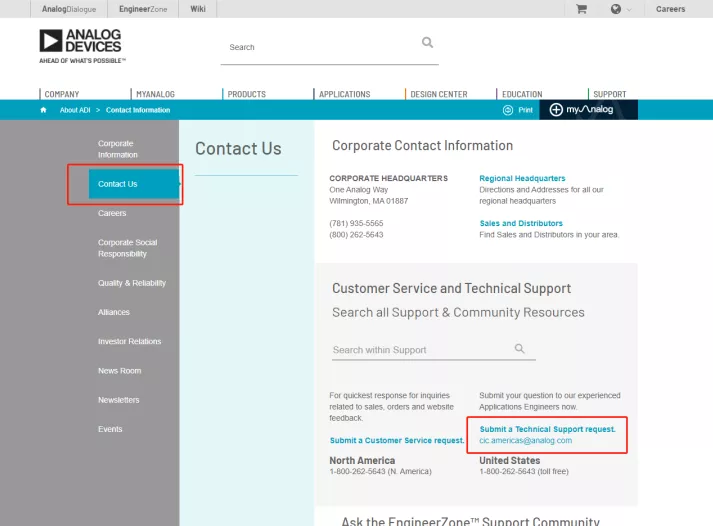Click the (800) 262-5643 phone number

(x=356, y=235)
